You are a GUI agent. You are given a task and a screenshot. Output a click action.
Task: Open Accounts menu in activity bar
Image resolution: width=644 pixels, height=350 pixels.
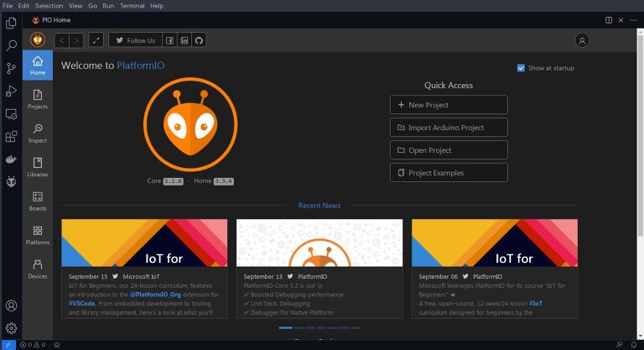click(x=11, y=306)
